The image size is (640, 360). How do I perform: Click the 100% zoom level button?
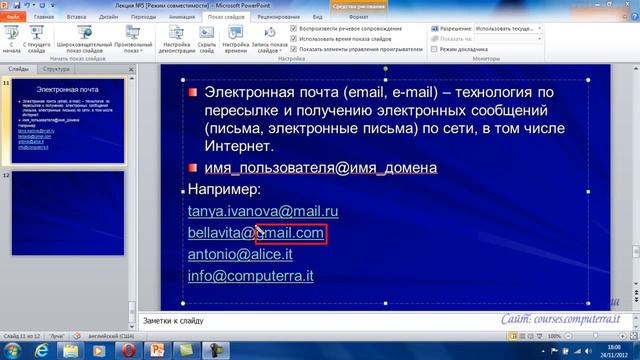[554, 336]
